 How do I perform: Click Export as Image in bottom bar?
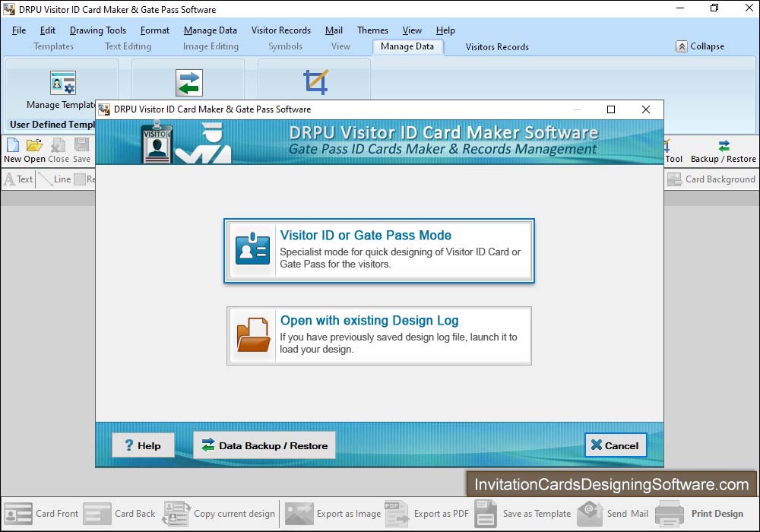333,514
